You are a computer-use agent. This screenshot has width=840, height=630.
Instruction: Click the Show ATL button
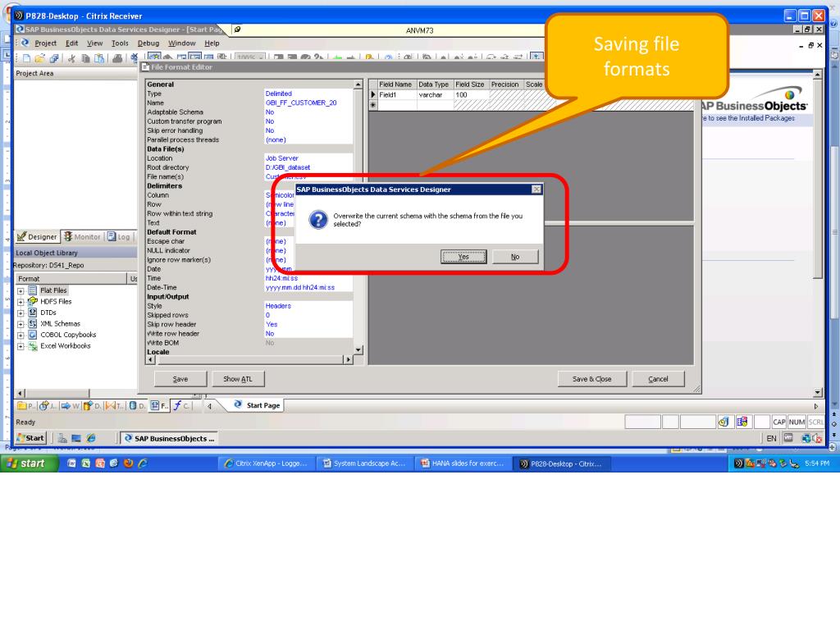[x=238, y=379]
